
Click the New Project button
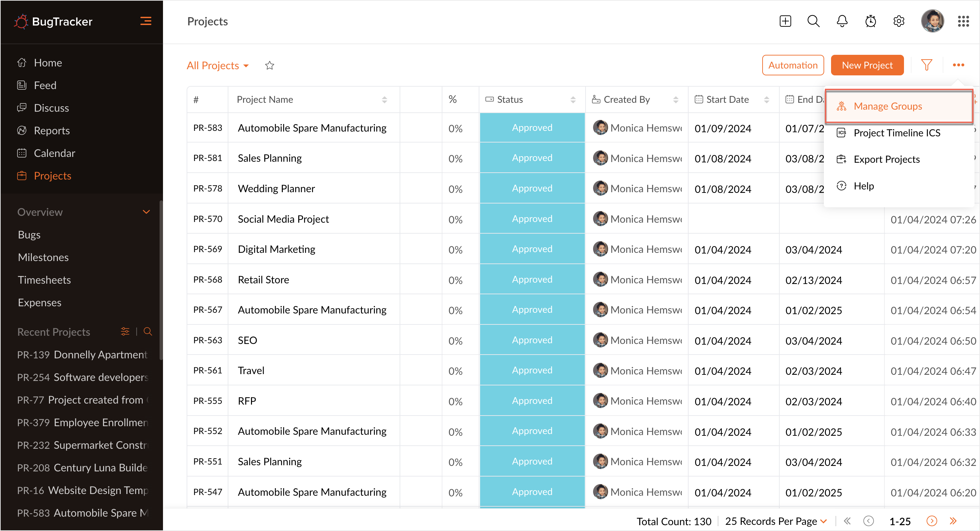[x=867, y=65]
